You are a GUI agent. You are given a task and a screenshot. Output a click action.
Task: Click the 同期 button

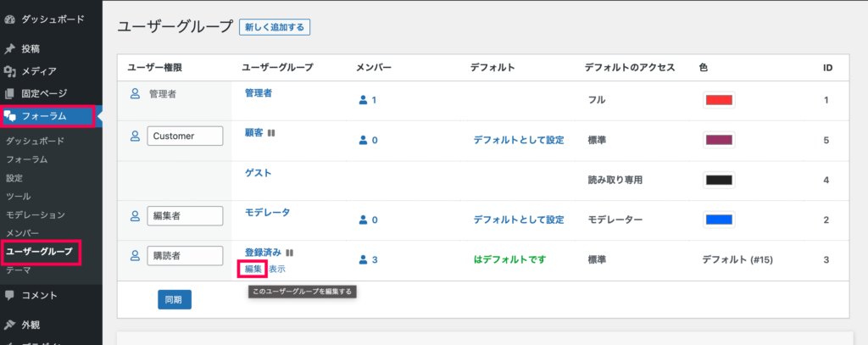click(x=175, y=299)
